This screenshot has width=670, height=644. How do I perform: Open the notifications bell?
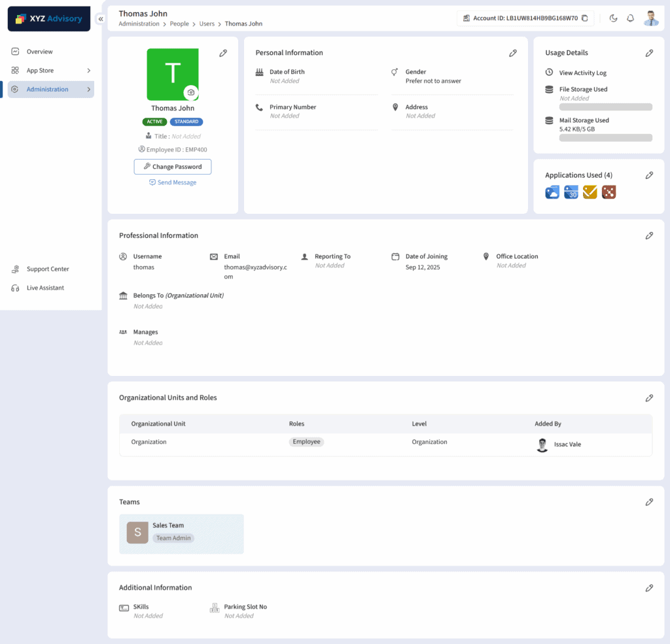click(631, 18)
